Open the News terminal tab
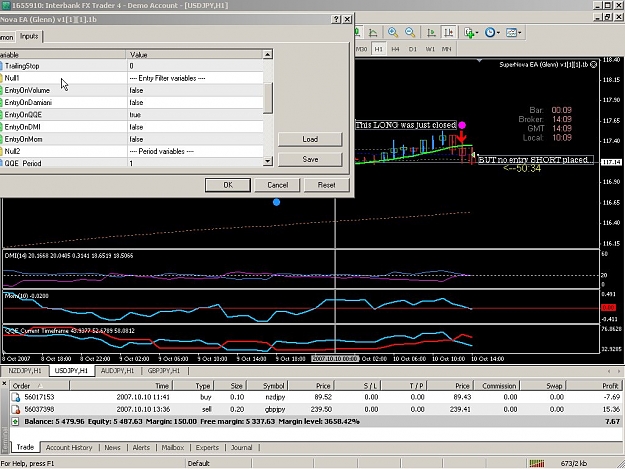This screenshot has width=625, height=469. click(112, 447)
